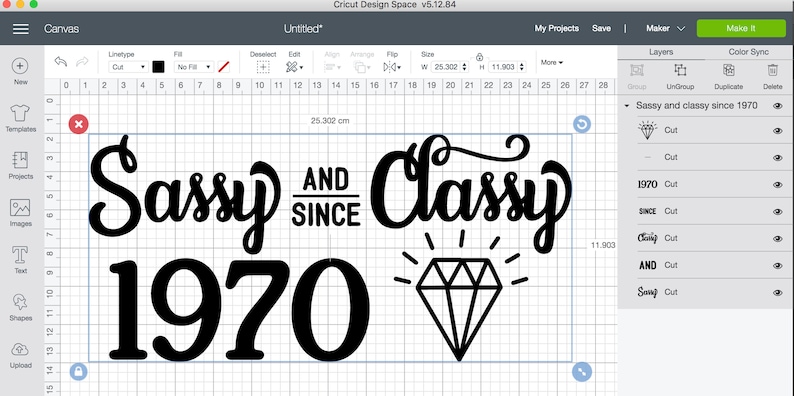Open the Fill dropdown set to No Fill
The image size is (794, 396).
point(194,67)
